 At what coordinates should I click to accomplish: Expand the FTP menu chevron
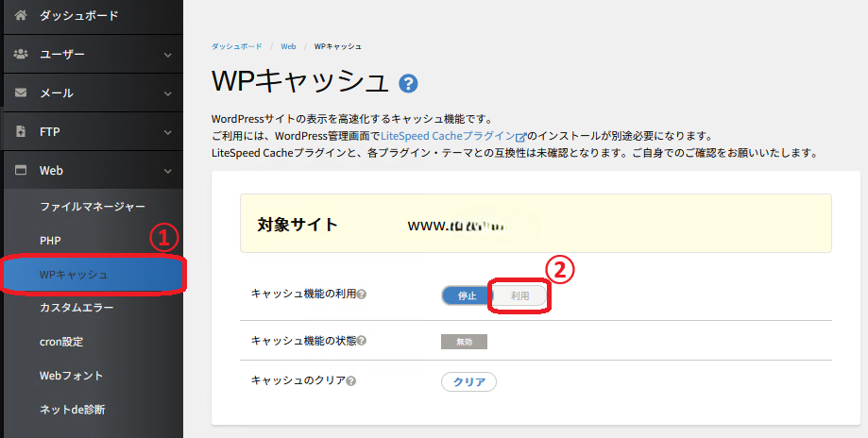tap(168, 132)
